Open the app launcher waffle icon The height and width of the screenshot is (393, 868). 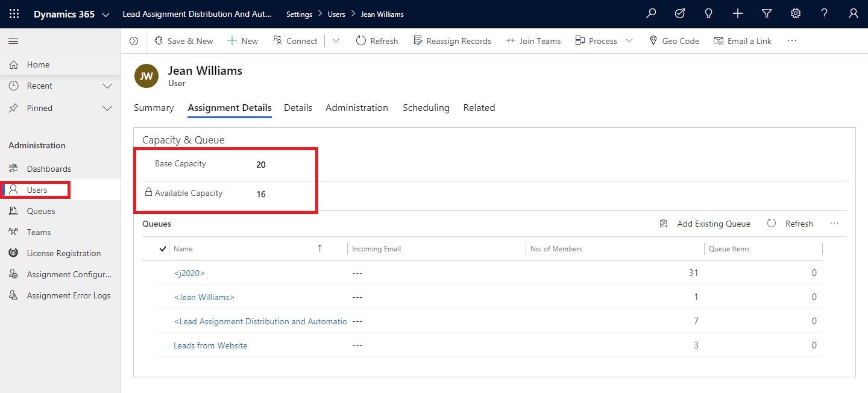(14, 14)
